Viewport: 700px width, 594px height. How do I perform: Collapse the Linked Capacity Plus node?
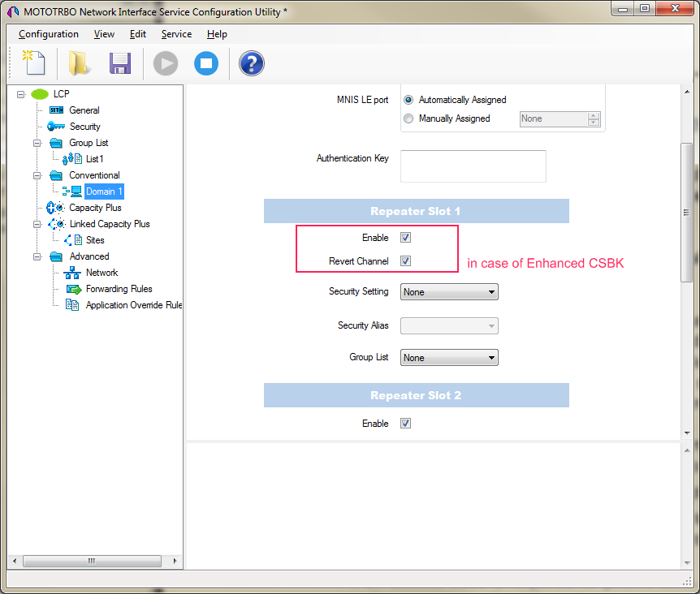coord(37,224)
